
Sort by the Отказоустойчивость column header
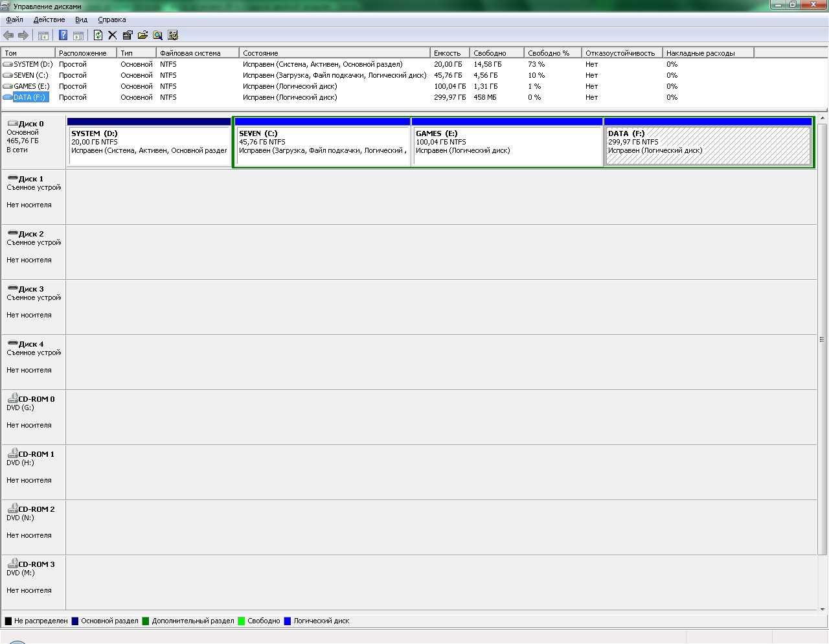tap(622, 53)
